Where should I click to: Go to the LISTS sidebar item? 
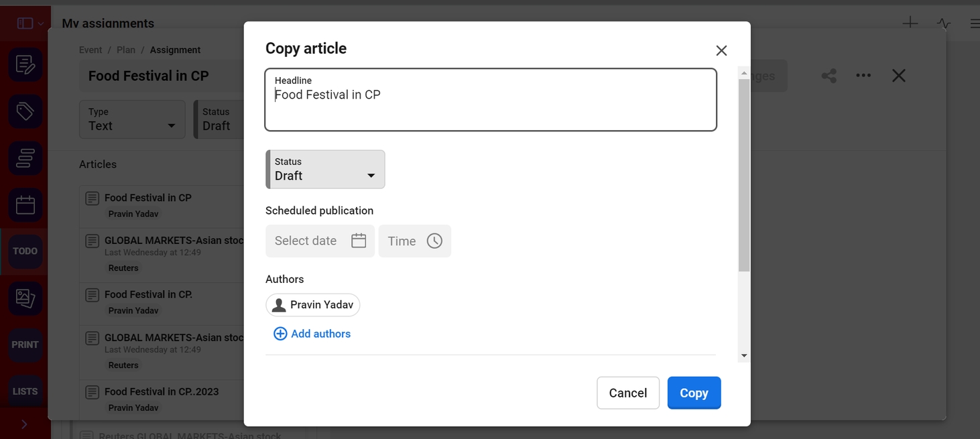(x=25, y=391)
